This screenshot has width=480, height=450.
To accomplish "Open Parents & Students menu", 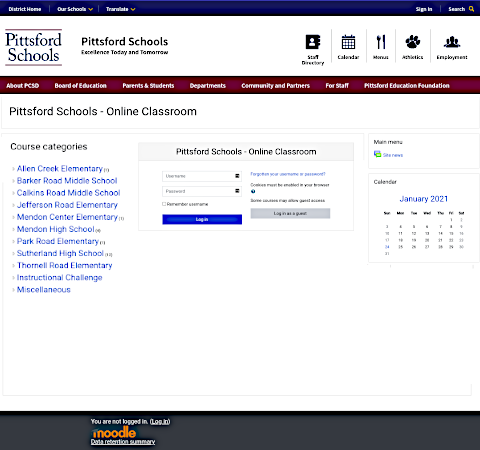I will pos(148,86).
